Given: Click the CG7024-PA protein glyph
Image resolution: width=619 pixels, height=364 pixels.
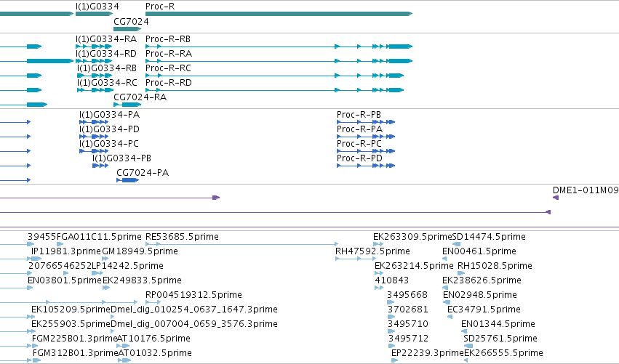Looking at the screenshot, I should coord(128,180).
